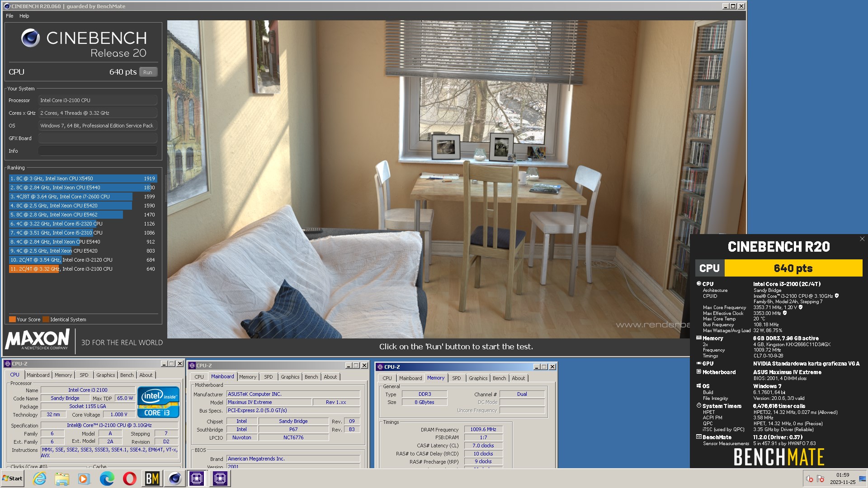868x488 pixels.
Task: Open Microsoft Edge from the taskbar
Action: (x=107, y=479)
